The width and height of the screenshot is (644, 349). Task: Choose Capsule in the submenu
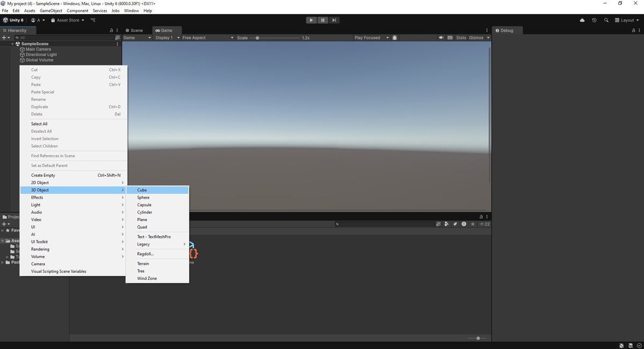click(157, 205)
